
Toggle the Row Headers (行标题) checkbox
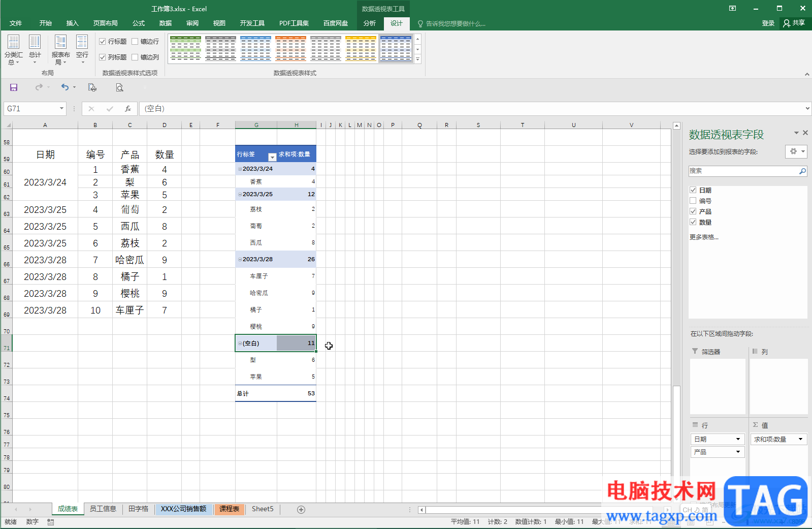point(103,42)
